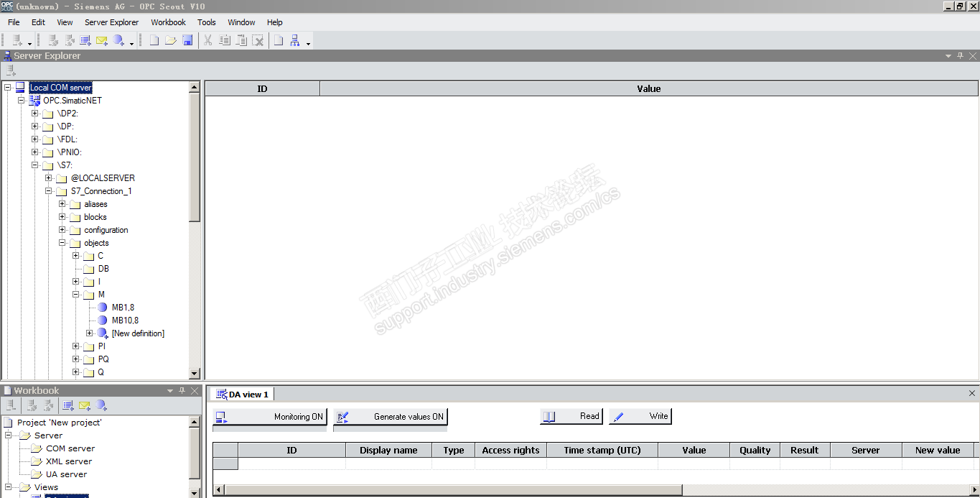Expand the \PNIO: folder node
The image size is (980, 498).
[x=34, y=152]
